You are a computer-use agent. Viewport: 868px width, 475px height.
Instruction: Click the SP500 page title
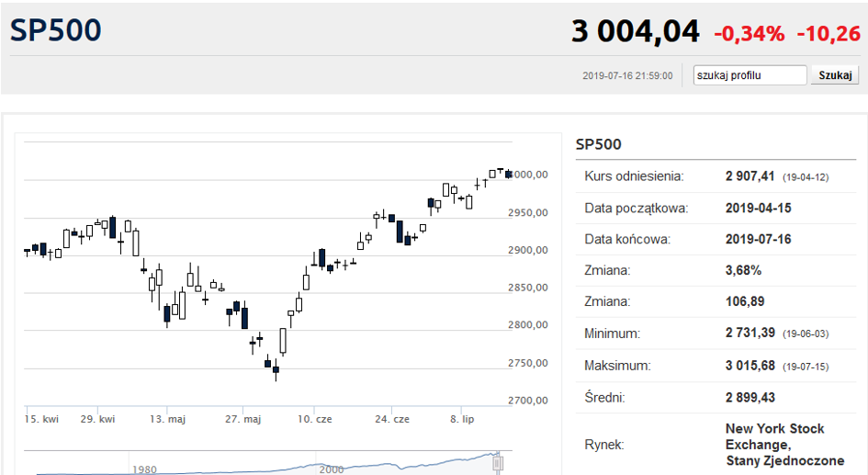pyautogui.click(x=56, y=30)
